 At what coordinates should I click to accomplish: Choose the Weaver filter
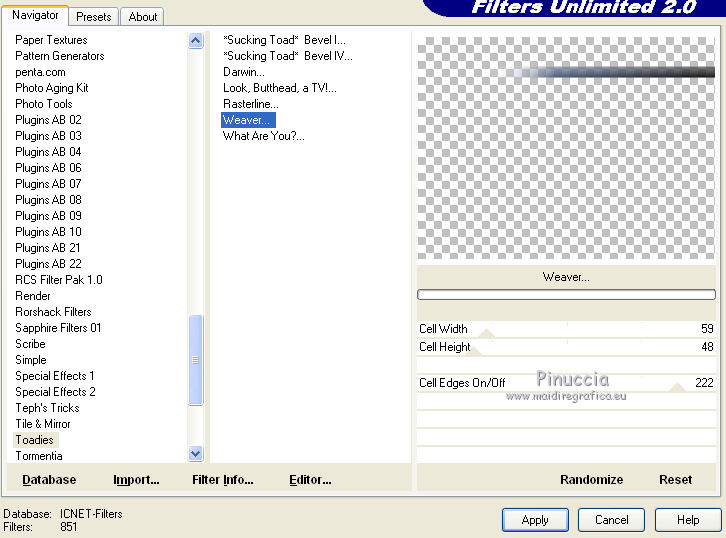(x=248, y=120)
